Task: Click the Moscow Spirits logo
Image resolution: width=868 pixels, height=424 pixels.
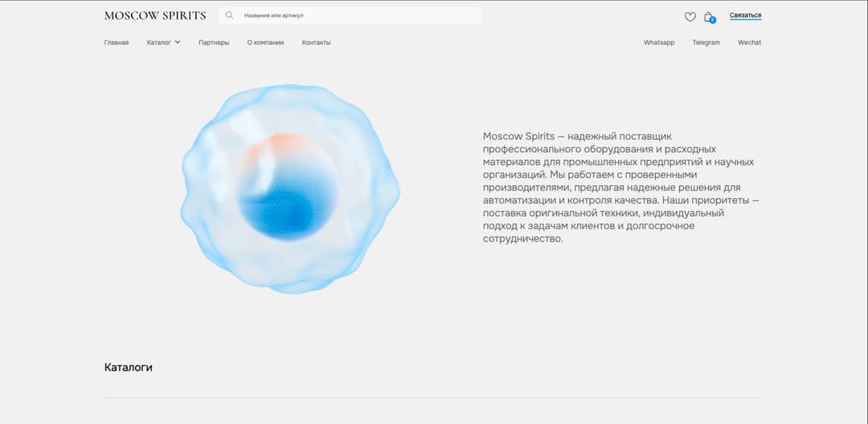Action: click(155, 15)
